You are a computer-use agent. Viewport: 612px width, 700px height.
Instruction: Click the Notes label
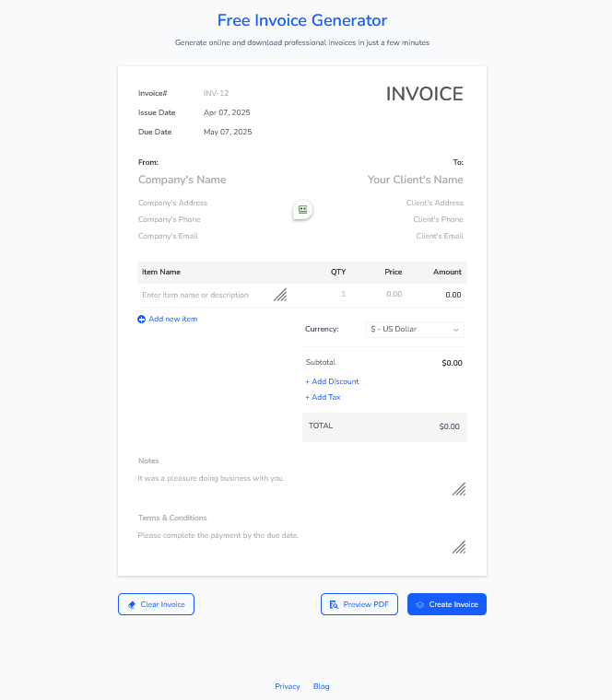pyautogui.click(x=148, y=461)
